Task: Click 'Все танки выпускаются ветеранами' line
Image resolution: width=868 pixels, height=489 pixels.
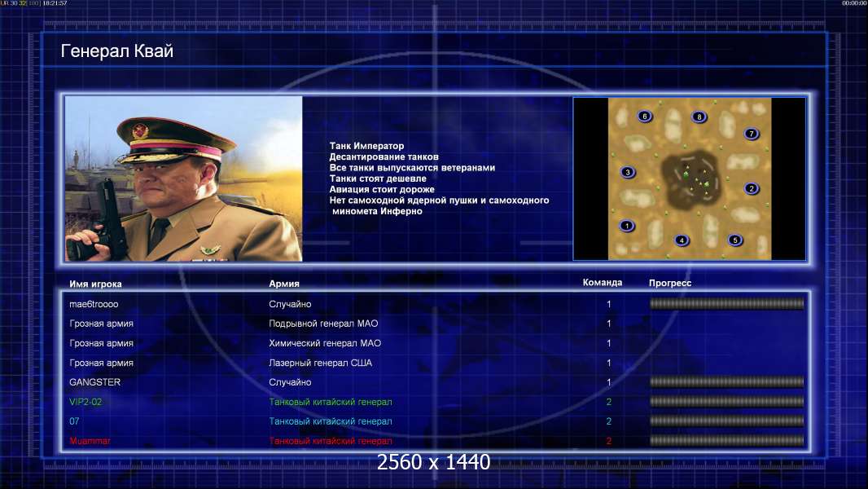Action: tap(412, 168)
